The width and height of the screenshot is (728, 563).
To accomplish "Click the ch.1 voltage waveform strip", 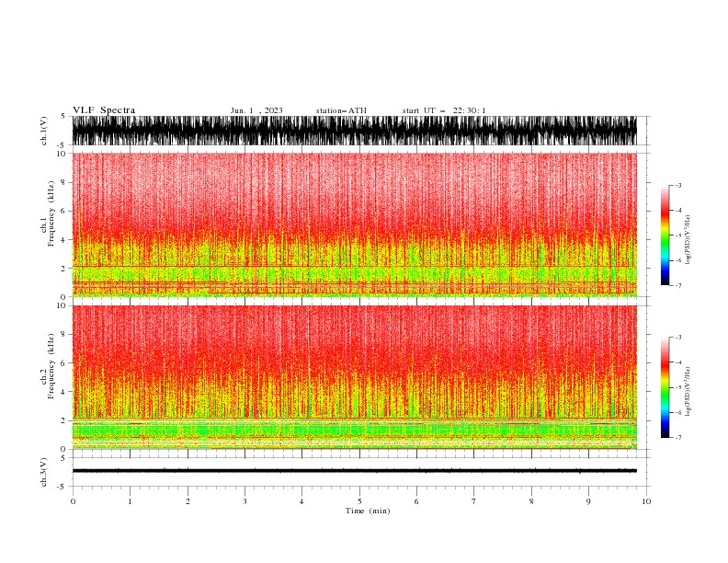I will pos(354,131).
